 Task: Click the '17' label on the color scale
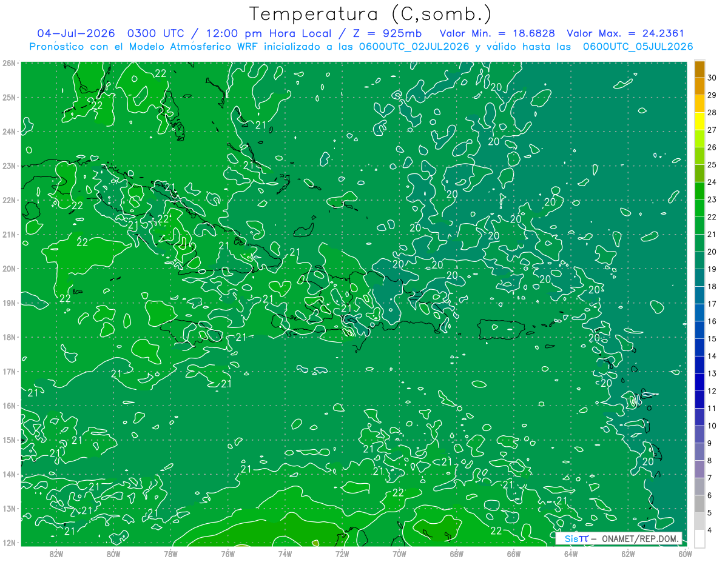point(712,304)
